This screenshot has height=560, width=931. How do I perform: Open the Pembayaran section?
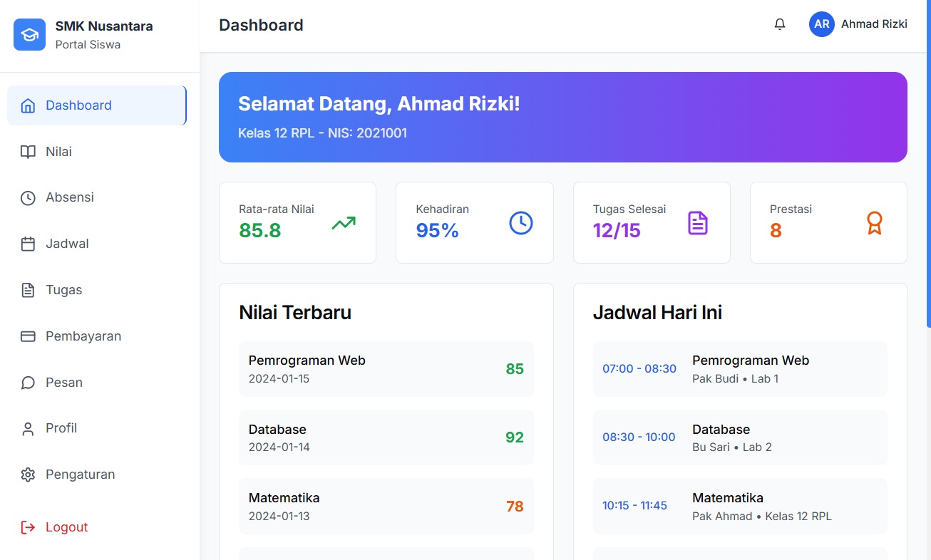(x=83, y=336)
